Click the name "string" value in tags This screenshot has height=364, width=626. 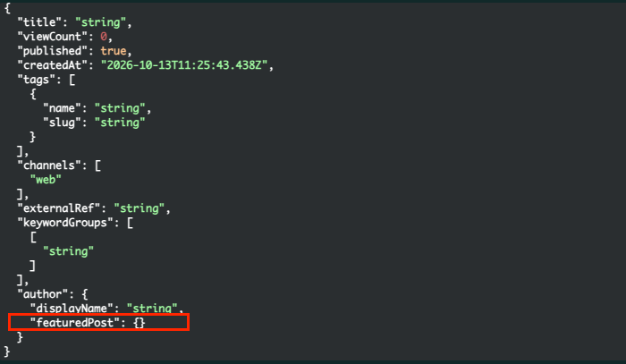(x=120, y=108)
